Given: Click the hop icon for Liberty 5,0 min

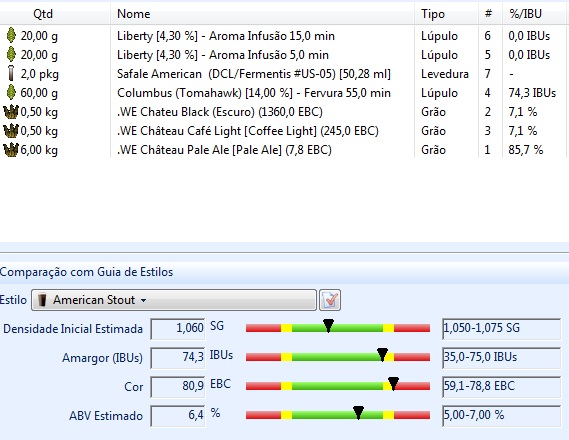Looking at the screenshot, I should 12,54.
